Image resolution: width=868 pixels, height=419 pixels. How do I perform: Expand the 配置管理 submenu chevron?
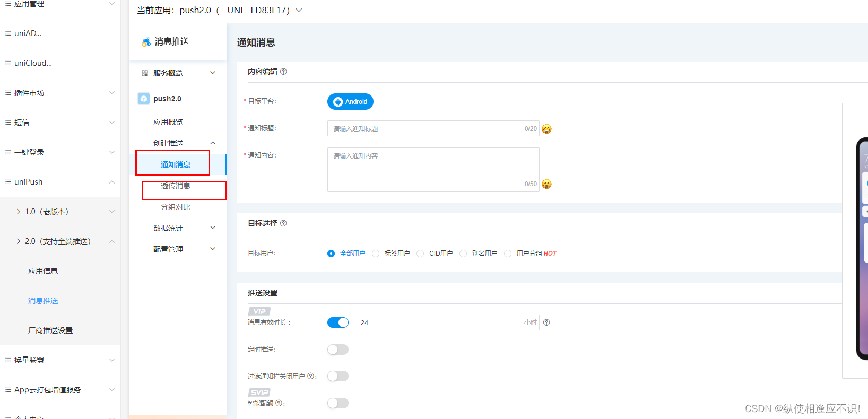coord(213,249)
